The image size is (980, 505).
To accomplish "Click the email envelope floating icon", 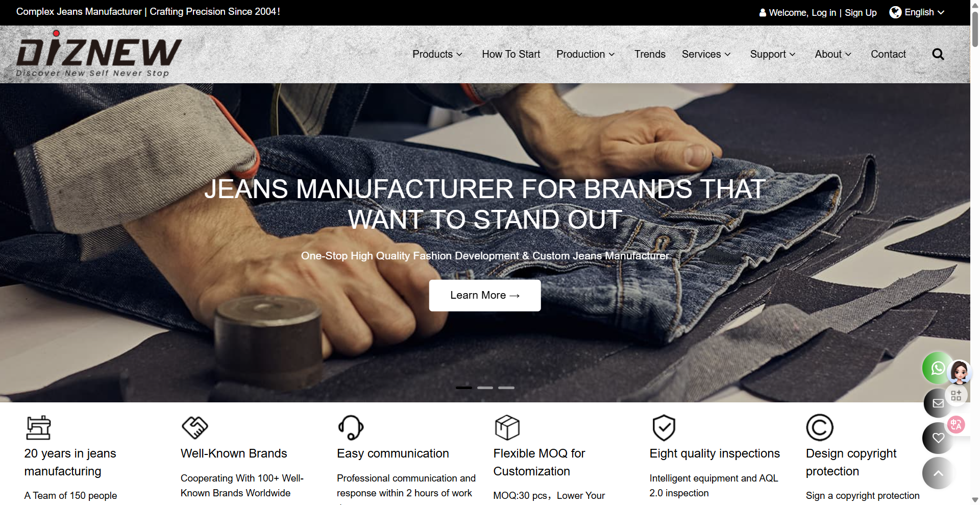I will [938, 403].
